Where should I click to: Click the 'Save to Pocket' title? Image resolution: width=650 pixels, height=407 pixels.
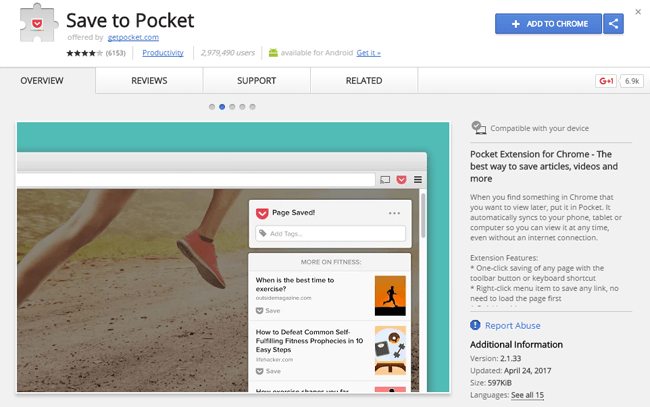[130, 20]
